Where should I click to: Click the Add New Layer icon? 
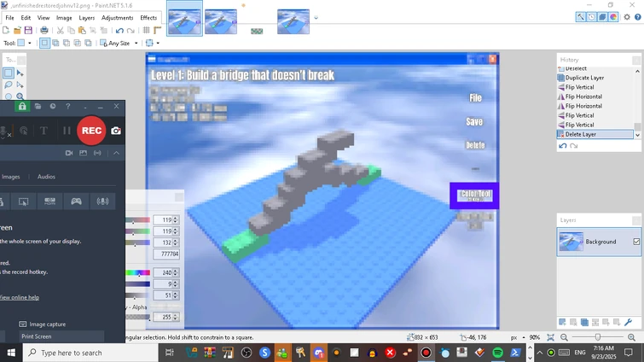click(562, 322)
